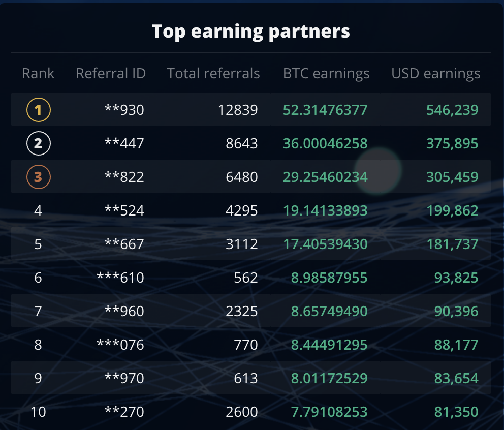Click the Top earning partners title

(x=251, y=31)
